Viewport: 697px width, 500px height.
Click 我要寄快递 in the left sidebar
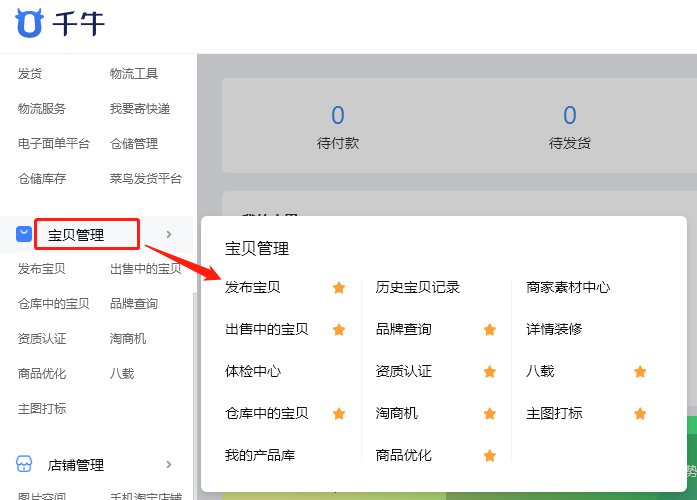point(140,108)
